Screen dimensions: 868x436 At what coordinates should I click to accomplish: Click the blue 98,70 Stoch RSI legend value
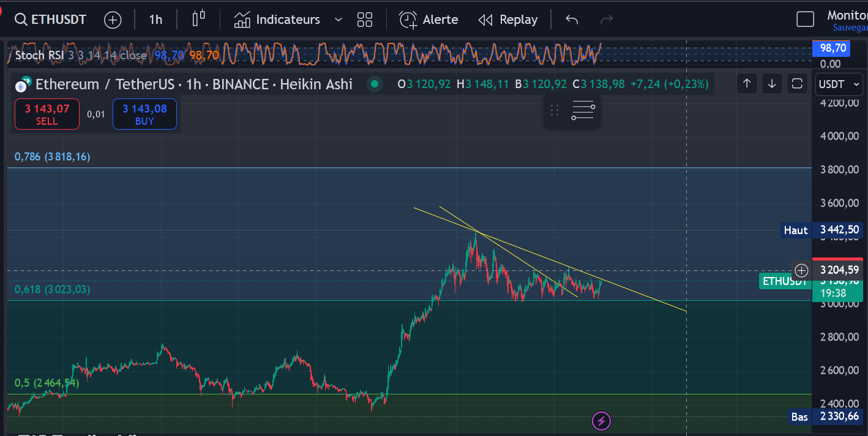(169, 55)
